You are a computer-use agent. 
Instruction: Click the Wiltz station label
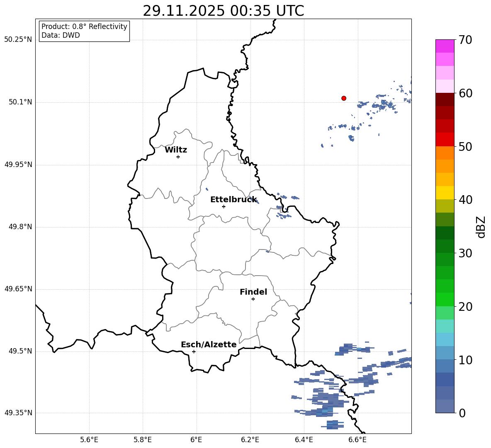pyautogui.click(x=176, y=150)
